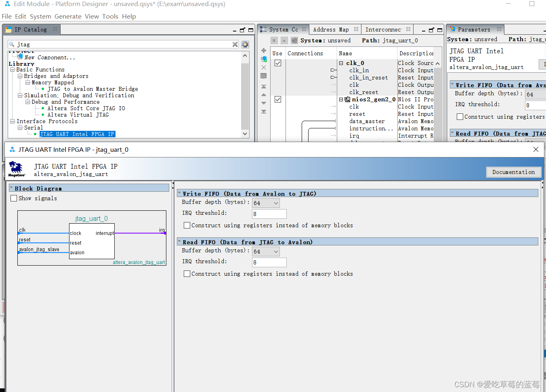
Task: Collapse Write FIFO section in dialog
Action: point(179,193)
